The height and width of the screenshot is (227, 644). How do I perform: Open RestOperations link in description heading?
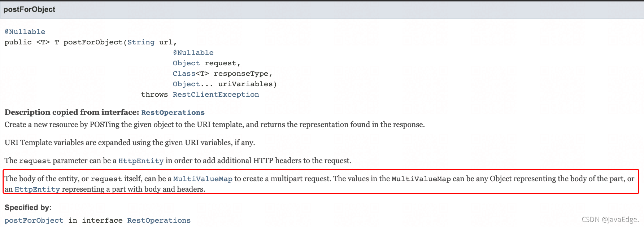[173, 113]
